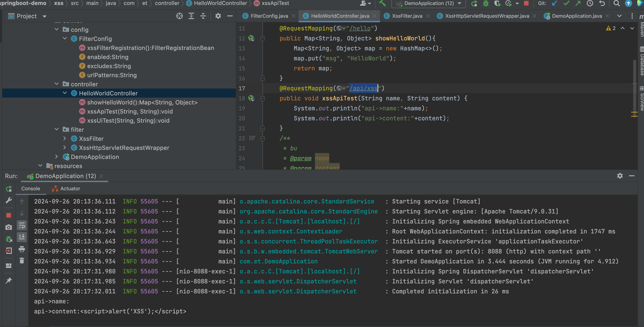The height and width of the screenshot is (327, 644).
Task: Click the debug bug icon in toolbar
Action: pos(486,3)
